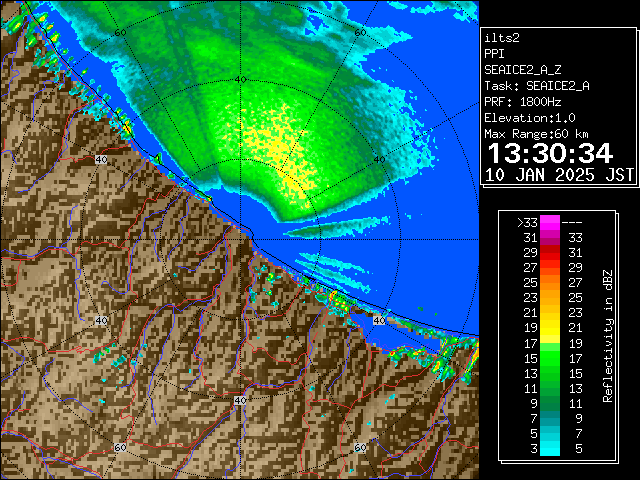Click the radar site name "ilts2"
Viewport: 640px width, 480px height.
502,38
